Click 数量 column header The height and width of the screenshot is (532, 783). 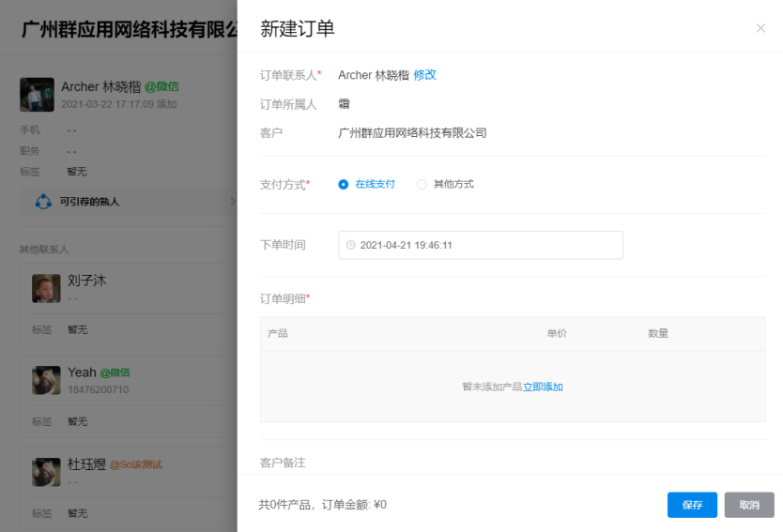(657, 333)
